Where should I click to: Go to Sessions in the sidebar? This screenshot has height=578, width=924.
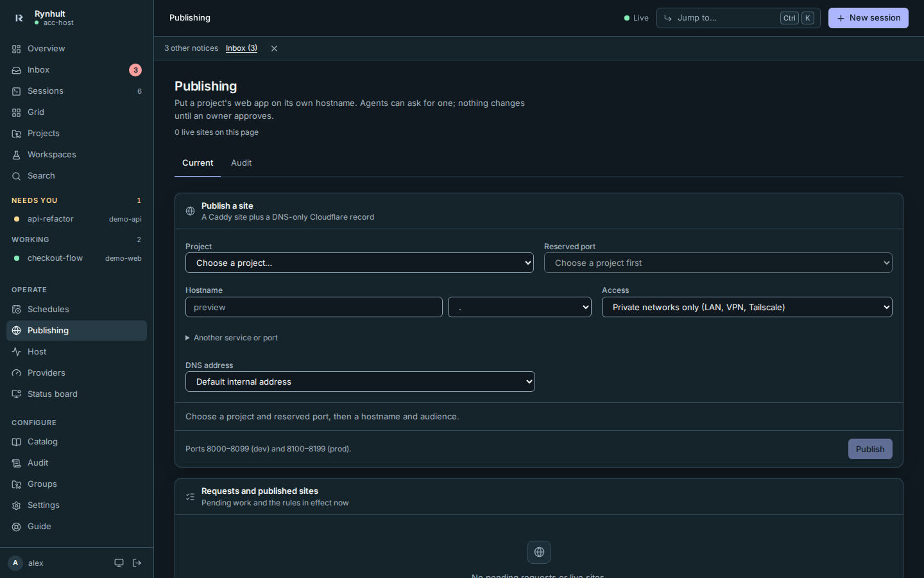(x=76, y=91)
